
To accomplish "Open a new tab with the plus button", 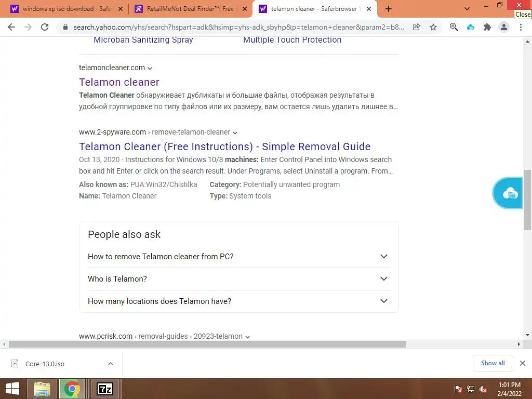I will (x=389, y=9).
